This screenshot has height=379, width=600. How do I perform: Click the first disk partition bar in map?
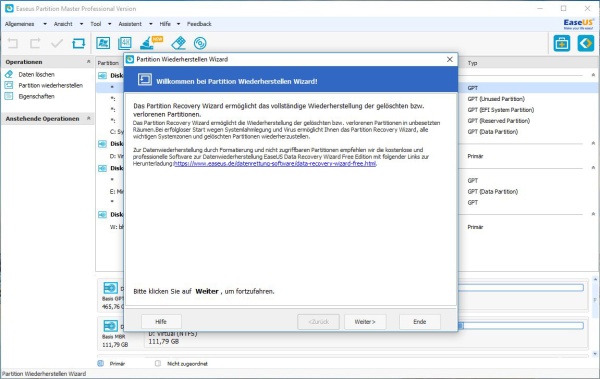pyautogui.click(x=520, y=288)
